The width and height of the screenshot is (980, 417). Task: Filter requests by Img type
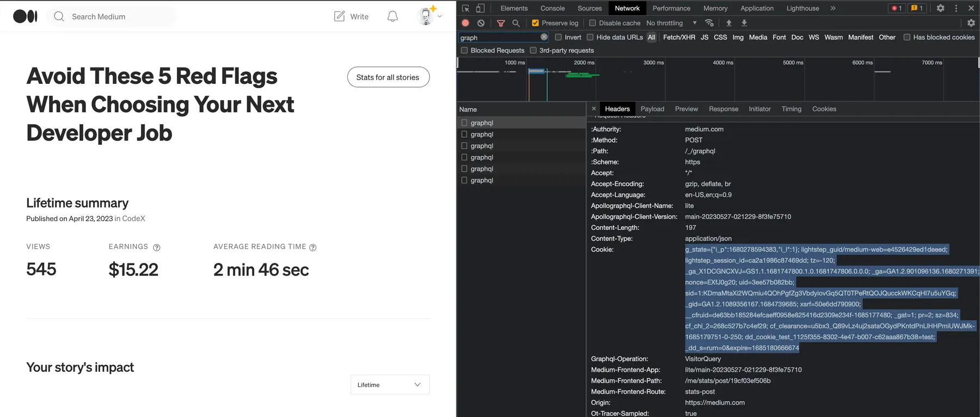(x=738, y=37)
